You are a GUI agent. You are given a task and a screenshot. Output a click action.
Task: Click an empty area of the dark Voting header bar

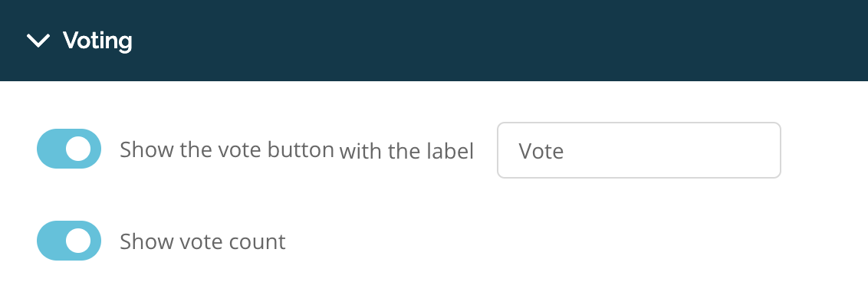tap(443, 41)
